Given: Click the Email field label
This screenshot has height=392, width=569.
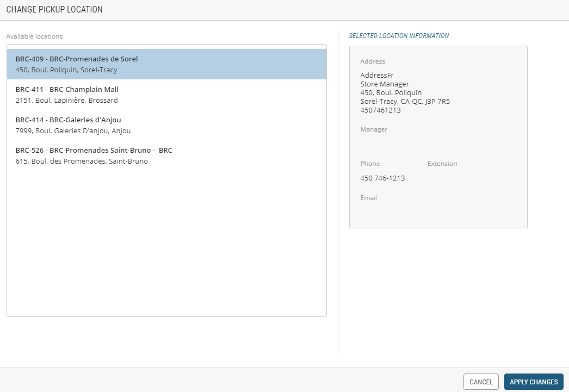Looking at the screenshot, I should coord(368,198).
